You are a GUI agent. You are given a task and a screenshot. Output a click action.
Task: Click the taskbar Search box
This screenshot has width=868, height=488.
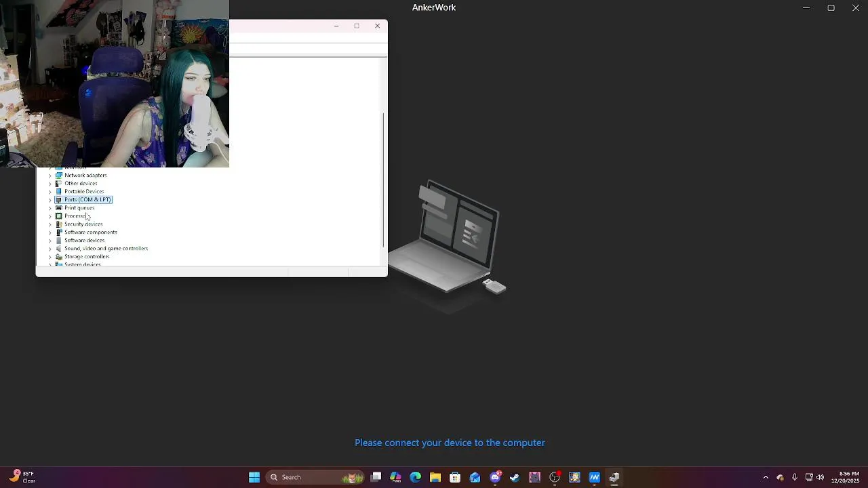pos(315,477)
